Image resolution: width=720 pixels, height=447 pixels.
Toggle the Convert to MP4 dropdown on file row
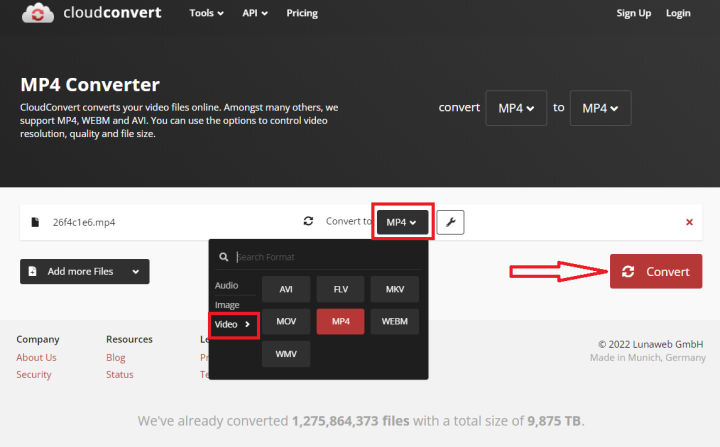click(401, 222)
